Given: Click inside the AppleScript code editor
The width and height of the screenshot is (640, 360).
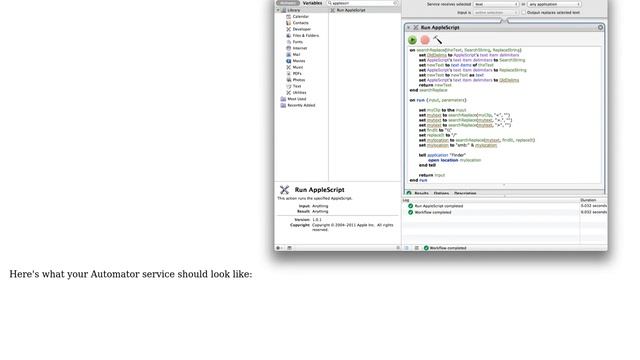Looking at the screenshot, I should (x=504, y=116).
